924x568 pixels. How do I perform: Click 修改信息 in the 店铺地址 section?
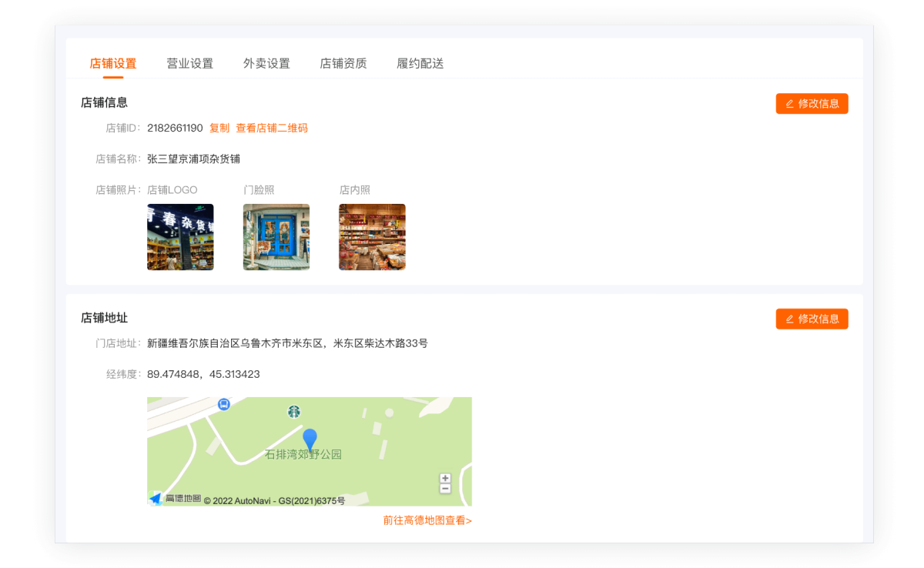(812, 319)
